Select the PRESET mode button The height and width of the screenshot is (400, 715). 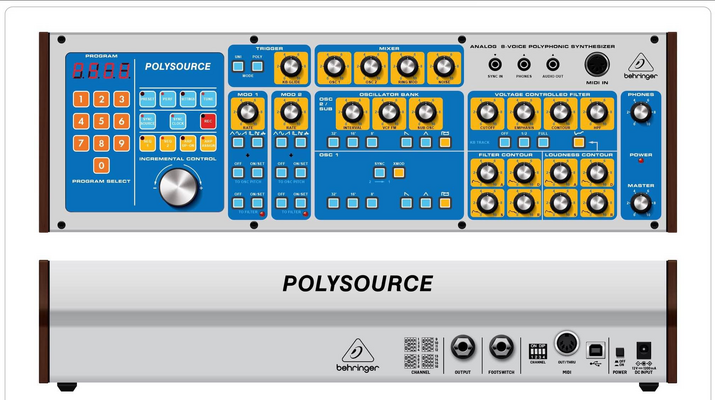coord(147,99)
